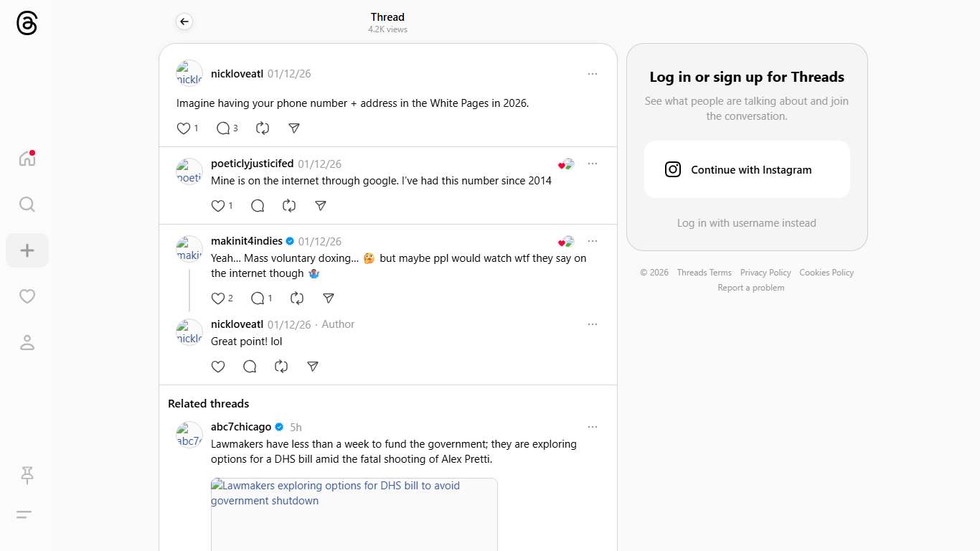Like nickloveatl's White Pages post
Viewport: 980px width, 551px height.
coord(184,128)
